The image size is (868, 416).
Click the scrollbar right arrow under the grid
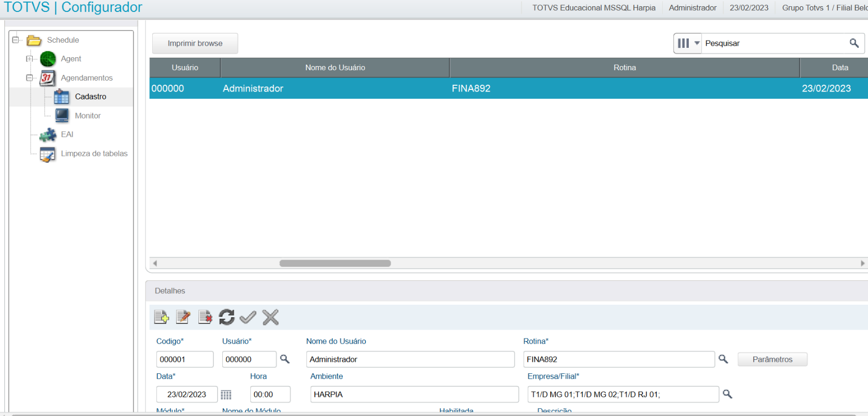(863, 263)
